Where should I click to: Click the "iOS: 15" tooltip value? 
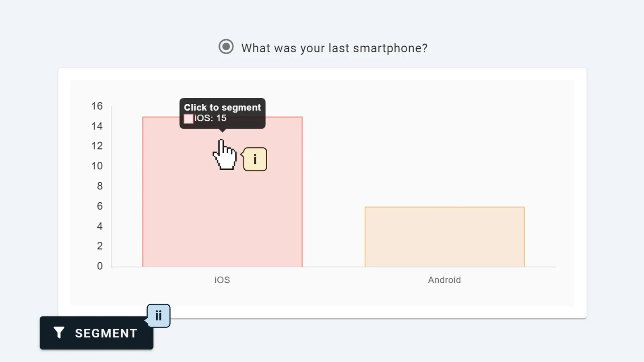pos(211,118)
